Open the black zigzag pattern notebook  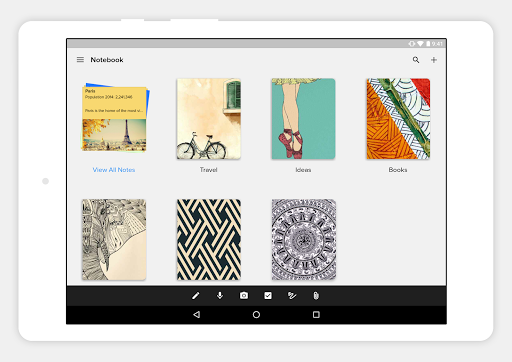(x=209, y=239)
